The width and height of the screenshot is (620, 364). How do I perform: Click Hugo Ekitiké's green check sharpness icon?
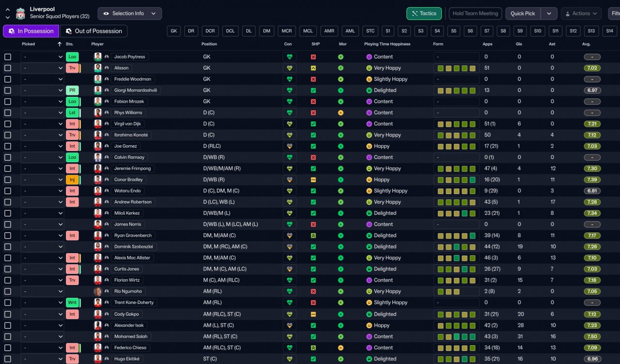tap(313, 359)
